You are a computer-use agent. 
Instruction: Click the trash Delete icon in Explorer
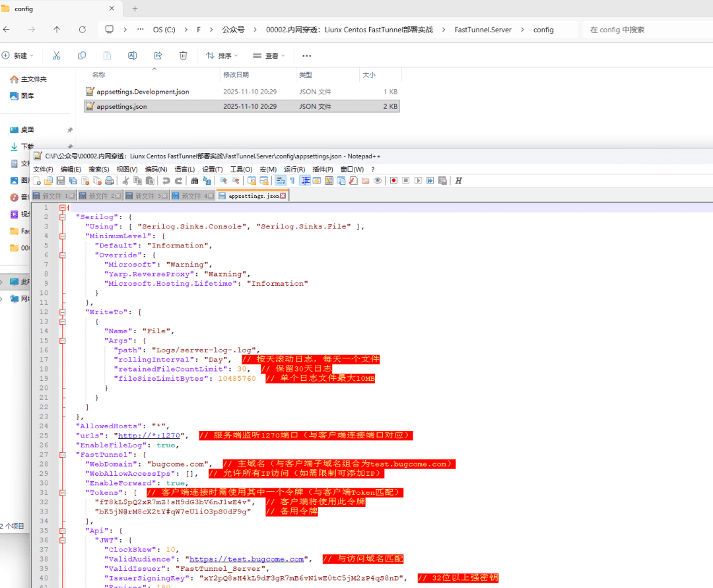183,55
